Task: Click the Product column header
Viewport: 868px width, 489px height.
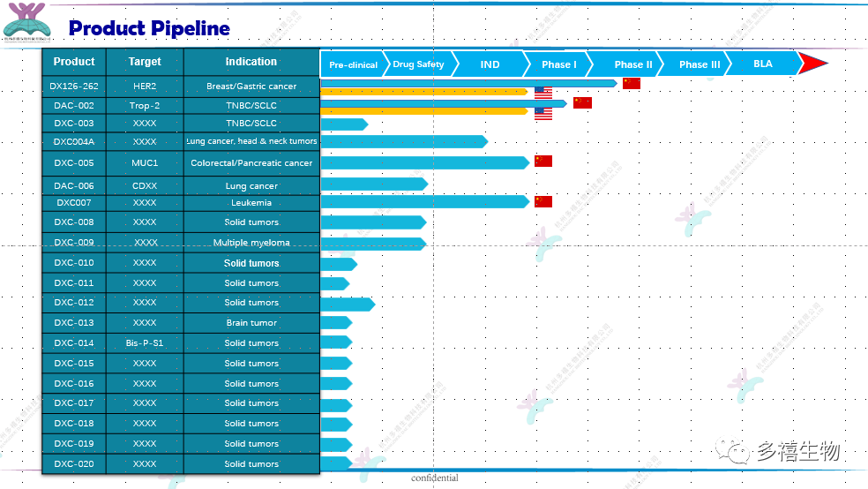Action: (74, 62)
